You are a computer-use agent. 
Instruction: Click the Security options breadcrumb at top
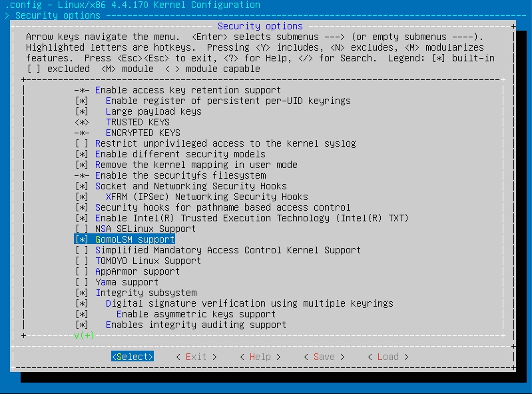pos(58,15)
